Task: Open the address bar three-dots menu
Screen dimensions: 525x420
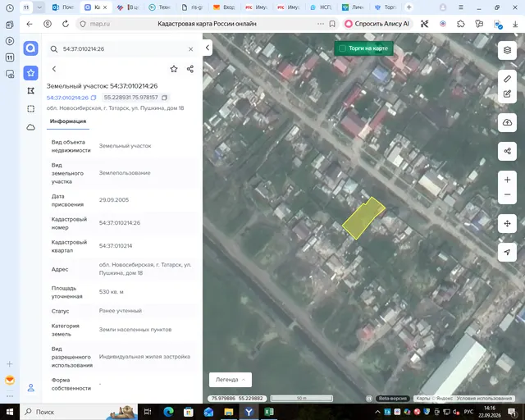Action: (x=321, y=24)
